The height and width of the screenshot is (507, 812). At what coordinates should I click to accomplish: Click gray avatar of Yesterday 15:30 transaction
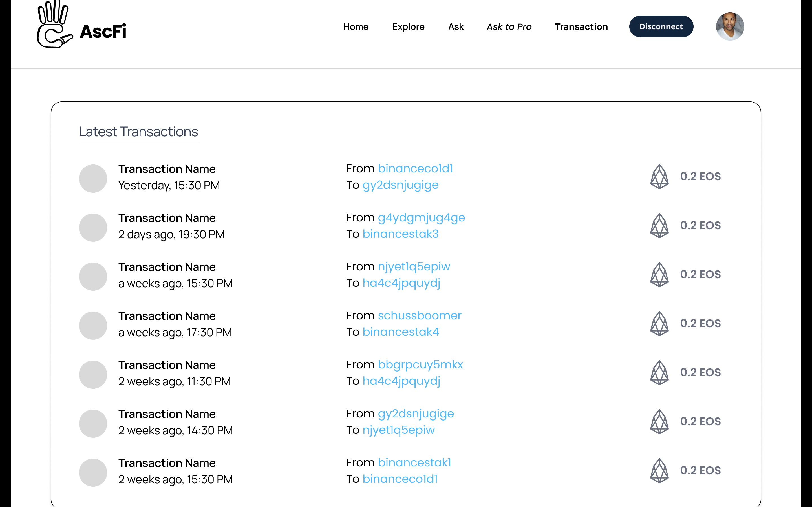93,178
